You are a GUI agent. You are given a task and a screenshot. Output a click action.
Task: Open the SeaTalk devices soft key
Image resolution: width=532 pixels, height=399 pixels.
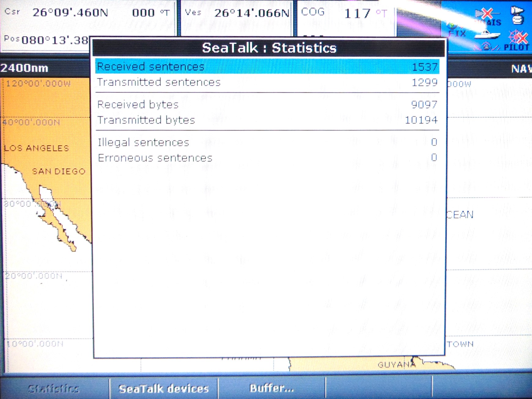(164, 389)
